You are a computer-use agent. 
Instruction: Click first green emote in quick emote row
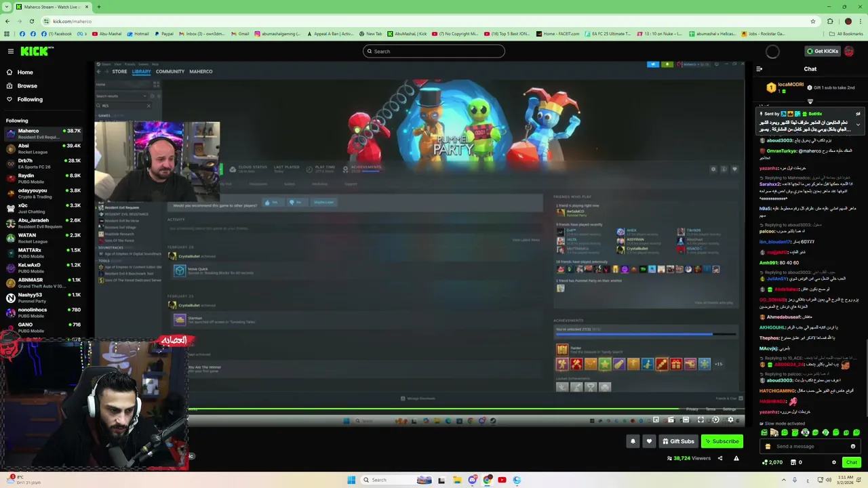coord(764,432)
